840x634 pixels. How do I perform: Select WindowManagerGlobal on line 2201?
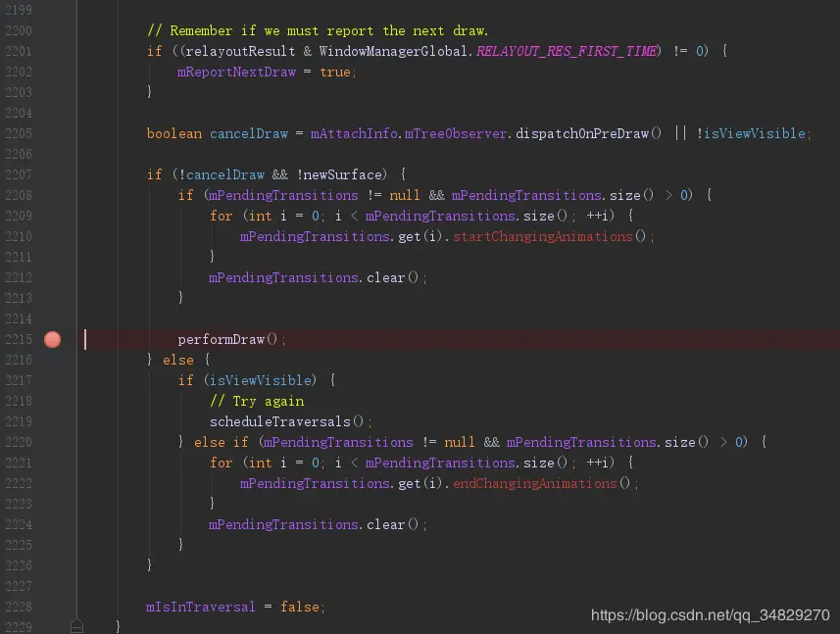click(x=393, y=51)
